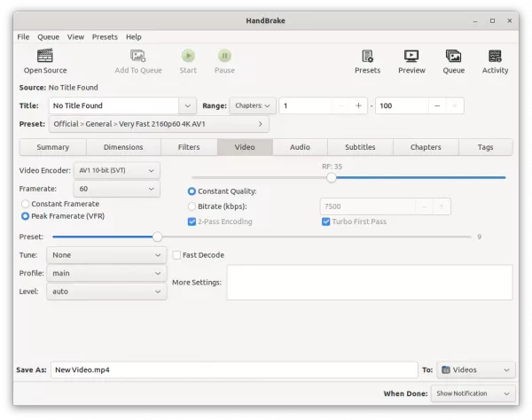
Task: Click the Videos folder icon in destination
Action: pos(446,369)
